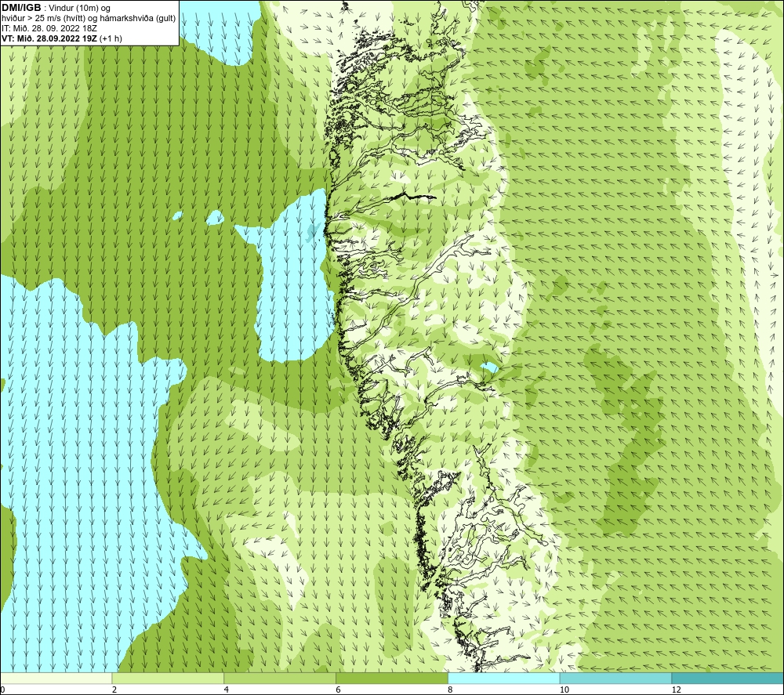Pick the pale cream 0–2 m/s scale swatch

(x=56, y=679)
